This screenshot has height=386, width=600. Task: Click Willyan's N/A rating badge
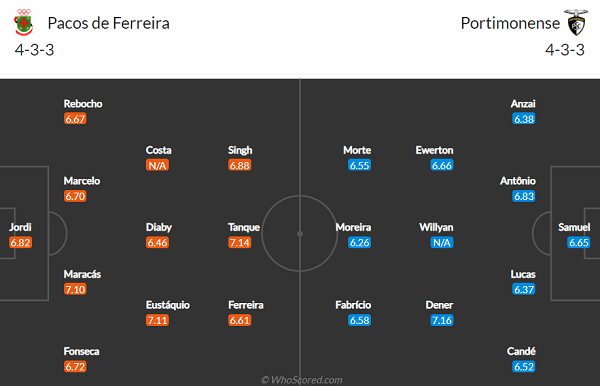[x=442, y=243]
